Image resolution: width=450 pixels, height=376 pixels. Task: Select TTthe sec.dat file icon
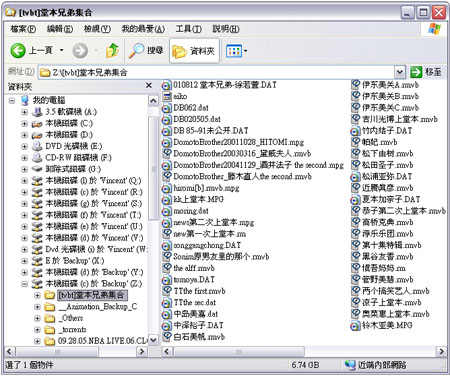pos(166,303)
